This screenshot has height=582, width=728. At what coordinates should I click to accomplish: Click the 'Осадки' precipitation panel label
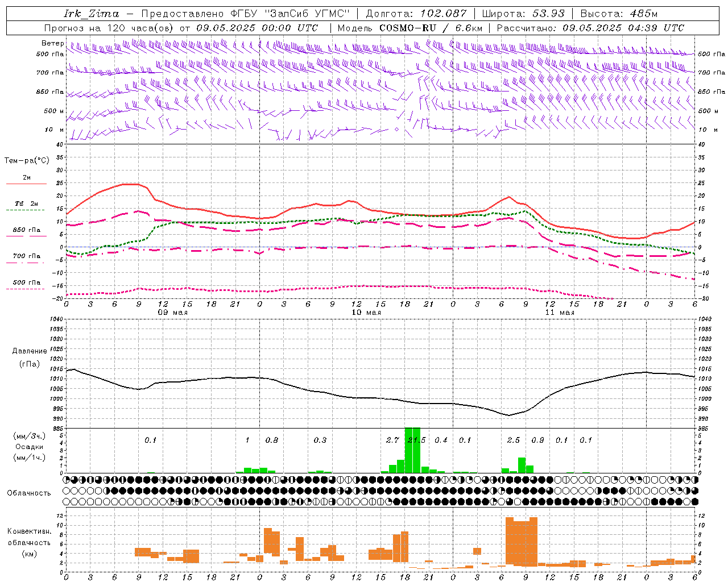click(x=30, y=447)
